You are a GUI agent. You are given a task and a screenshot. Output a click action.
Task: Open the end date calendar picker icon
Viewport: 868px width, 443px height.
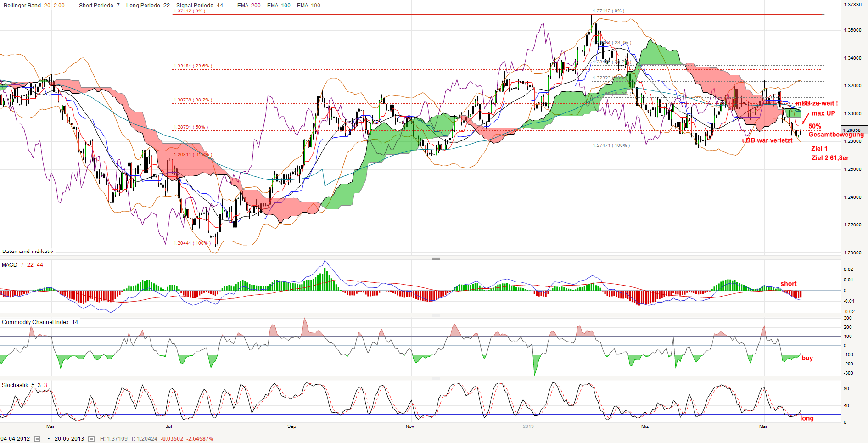(x=91, y=439)
